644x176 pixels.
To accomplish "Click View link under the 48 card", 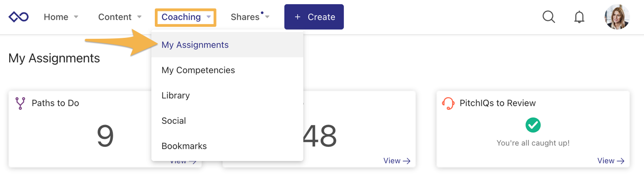I will point(397,160).
